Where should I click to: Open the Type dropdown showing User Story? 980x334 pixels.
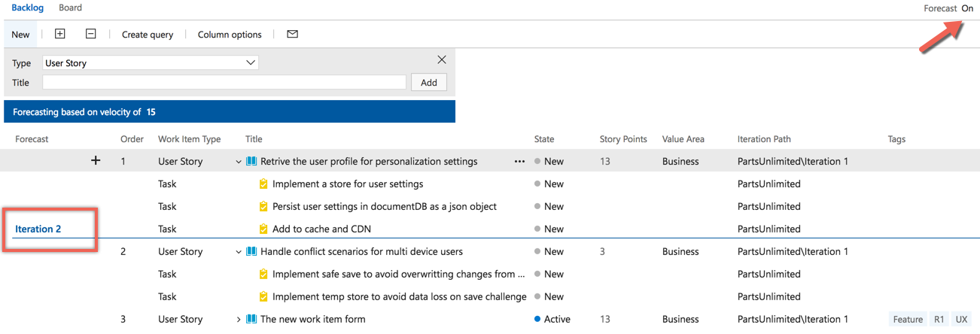[151, 63]
